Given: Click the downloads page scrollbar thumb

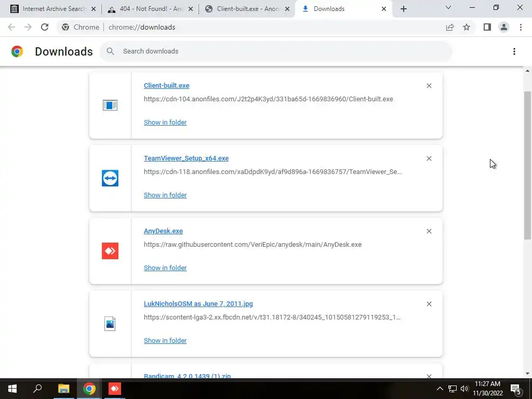Looking at the screenshot, I should click(528, 165).
